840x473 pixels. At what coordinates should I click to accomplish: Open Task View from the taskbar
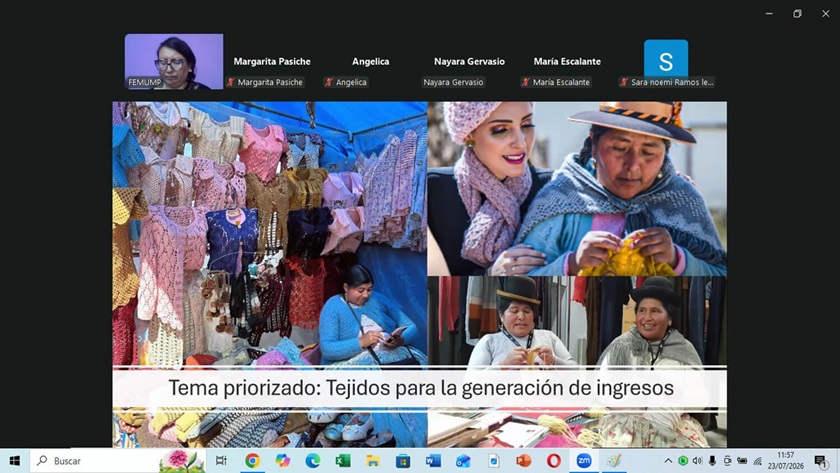pyautogui.click(x=221, y=461)
